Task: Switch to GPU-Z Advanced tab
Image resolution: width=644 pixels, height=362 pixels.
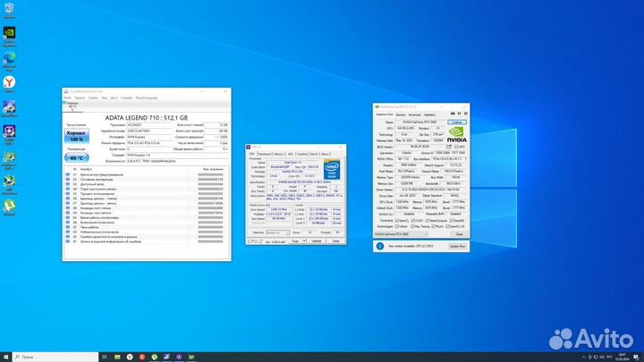Action: [414, 115]
